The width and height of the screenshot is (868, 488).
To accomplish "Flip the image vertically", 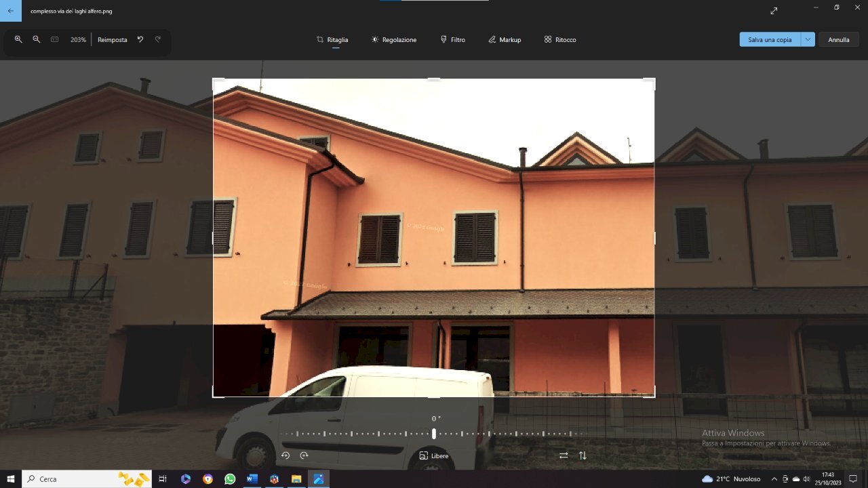I will pos(583,455).
